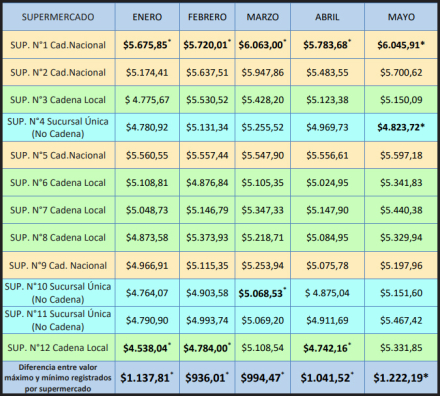Viewport: 440px width, 396px height.
Task: Click the bold value $5.068,53
Action: pos(261,293)
